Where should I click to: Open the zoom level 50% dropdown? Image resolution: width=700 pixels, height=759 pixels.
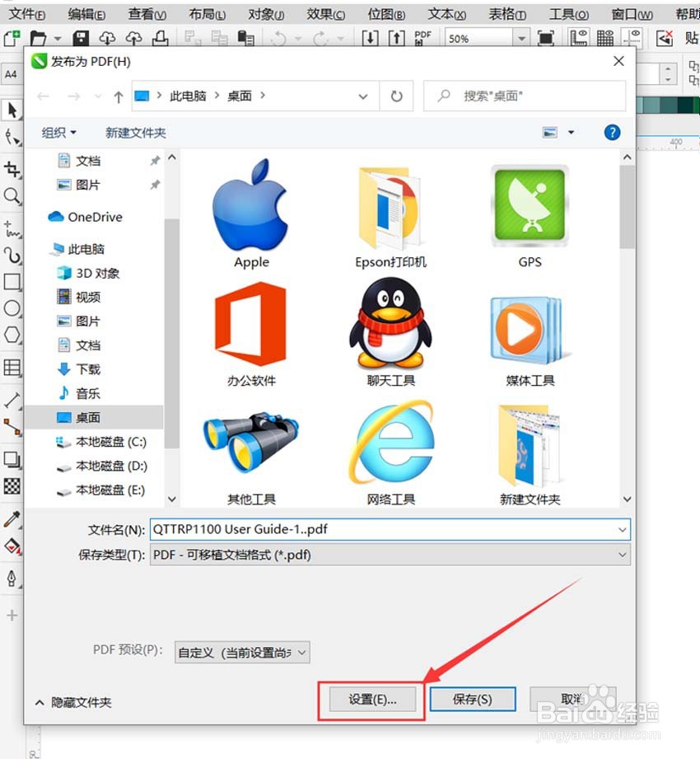click(x=521, y=38)
